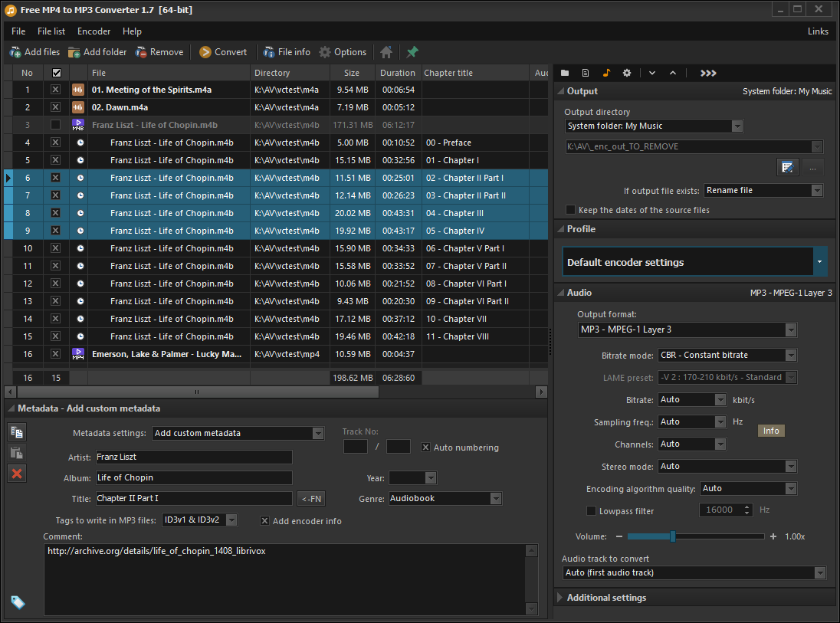Click the Lowpass filter frequency stepper up arrow
Viewport: 840px width, 623px height.
[746, 507]
